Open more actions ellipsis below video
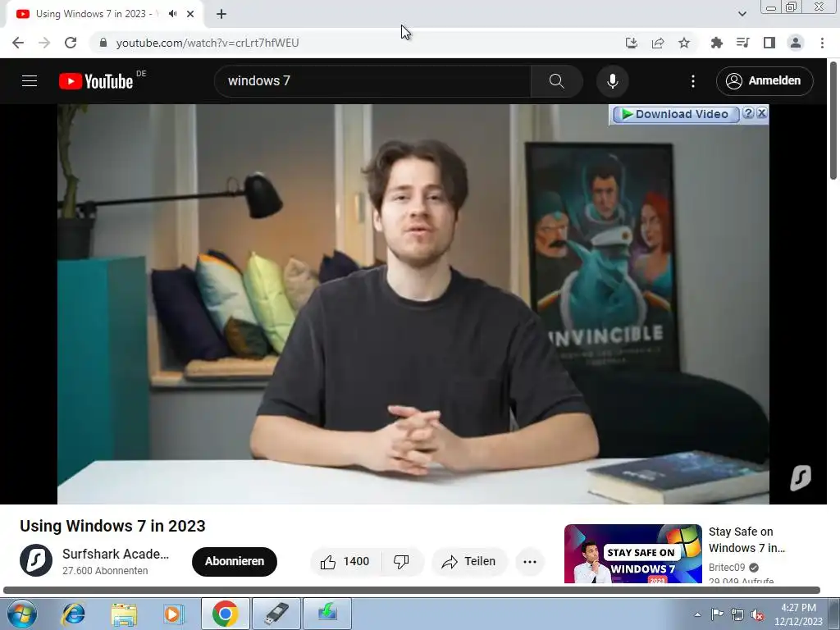Image resolution: width=840 pixels, height=630 pixels. click(530, 561)
